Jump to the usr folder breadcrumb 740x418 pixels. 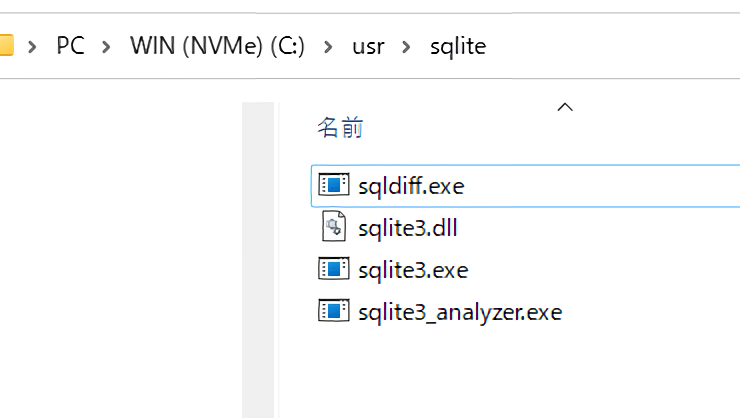pyautogui.click(x=368, y=46)
